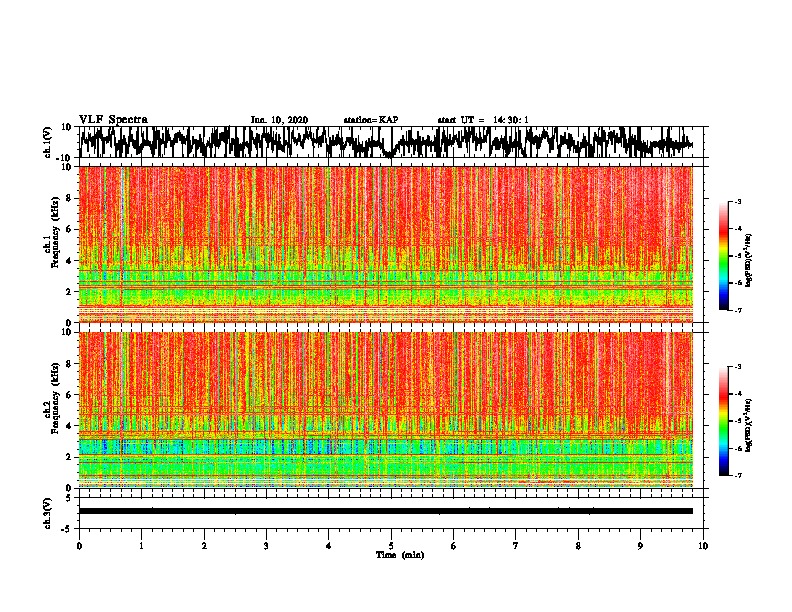
Task: Click the time axis tick label "1"
Action: pos(142,546)
